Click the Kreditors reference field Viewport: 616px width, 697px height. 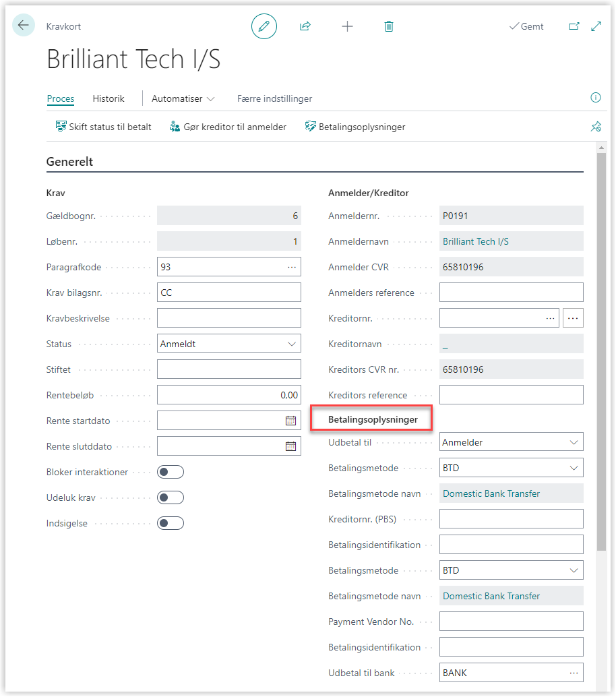(x=511, y=395)
